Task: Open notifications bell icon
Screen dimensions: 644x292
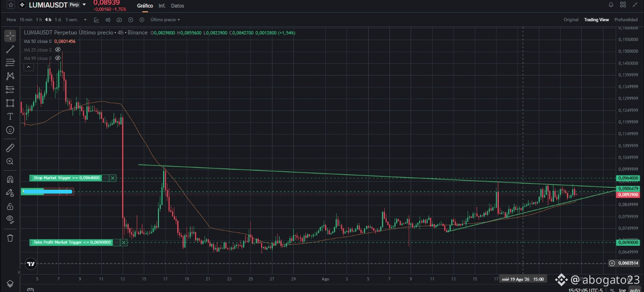Action: click(611, 5)
